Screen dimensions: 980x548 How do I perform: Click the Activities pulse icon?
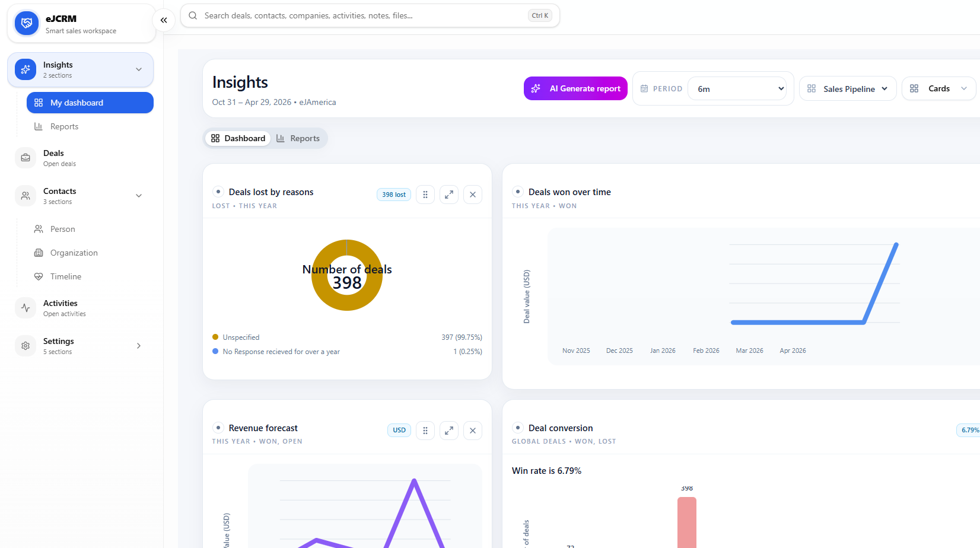[x=26, y=308]
